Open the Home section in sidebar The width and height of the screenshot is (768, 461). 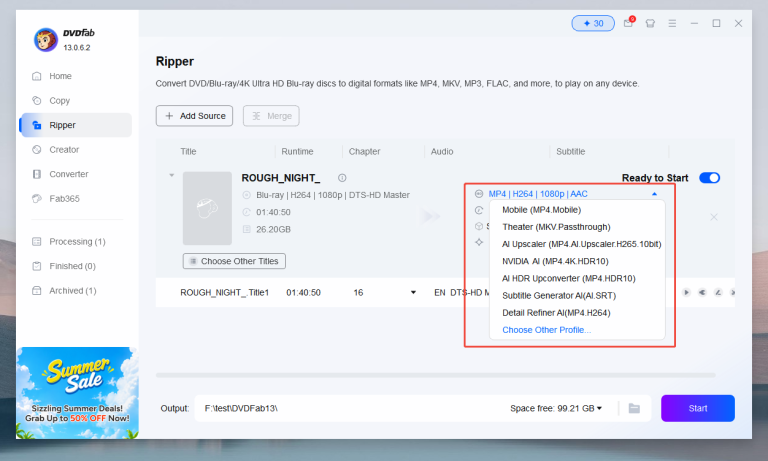(60, 76)
